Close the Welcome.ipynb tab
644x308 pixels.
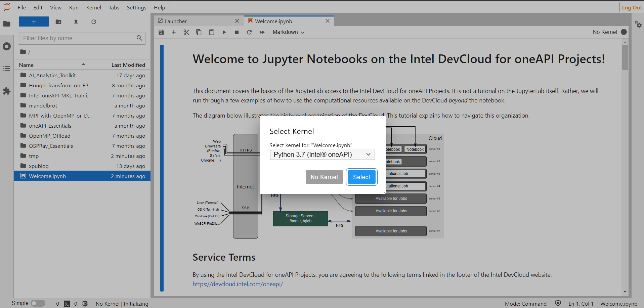click(328, 21)
